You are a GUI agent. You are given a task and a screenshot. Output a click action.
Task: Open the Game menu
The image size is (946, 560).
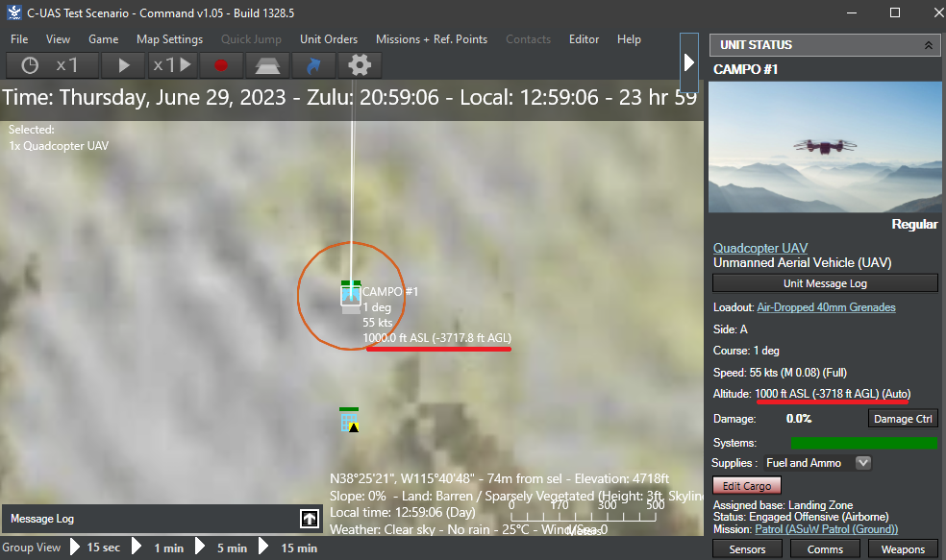point(103,39)
